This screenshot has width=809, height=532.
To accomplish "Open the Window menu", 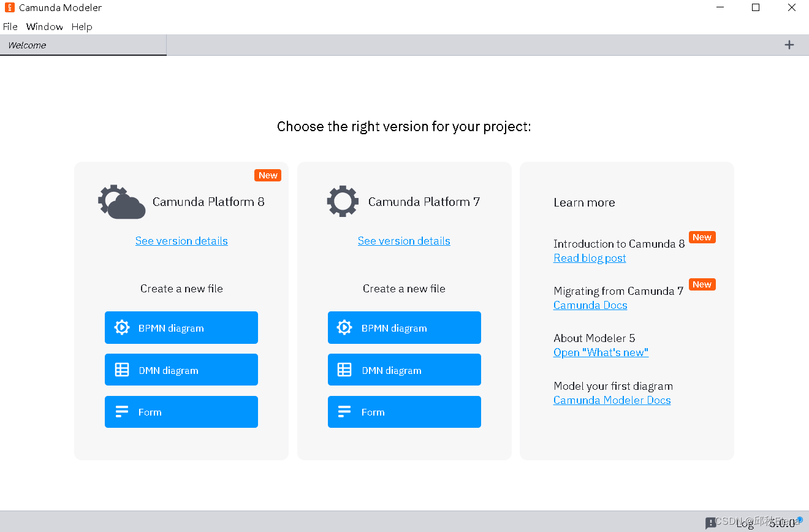I will tap(45, 27).
